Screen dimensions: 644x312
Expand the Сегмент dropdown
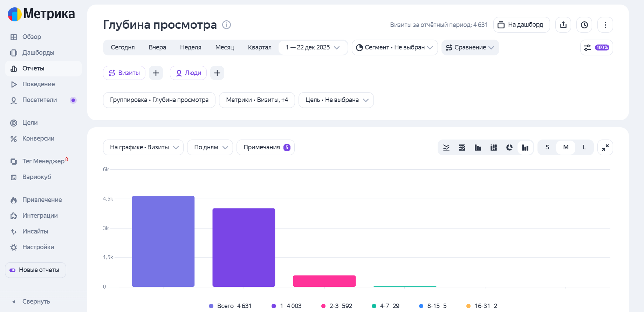pos(395,48)
